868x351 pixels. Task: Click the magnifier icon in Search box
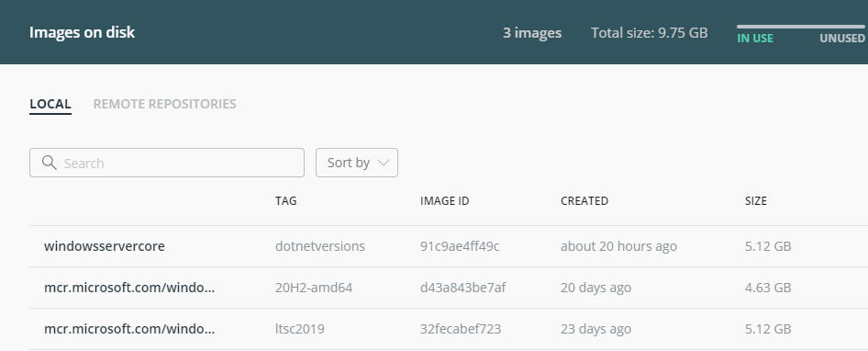point(50,163)
